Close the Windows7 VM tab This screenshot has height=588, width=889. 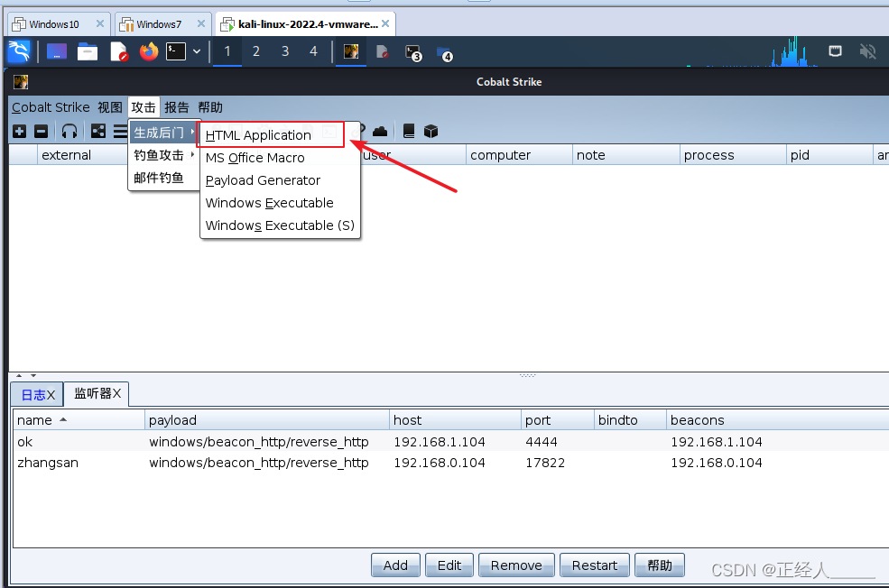click(x=200, y=23)
